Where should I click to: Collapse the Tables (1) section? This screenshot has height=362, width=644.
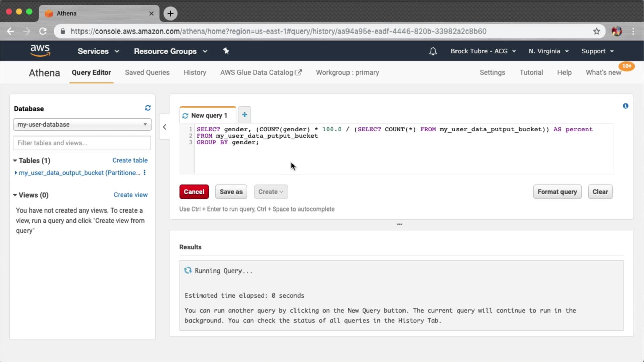click(15, 161)
